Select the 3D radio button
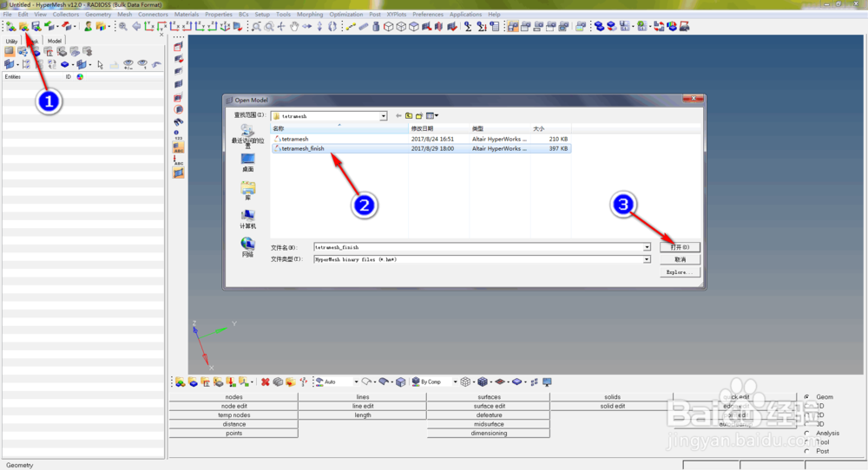 point(806,424)
